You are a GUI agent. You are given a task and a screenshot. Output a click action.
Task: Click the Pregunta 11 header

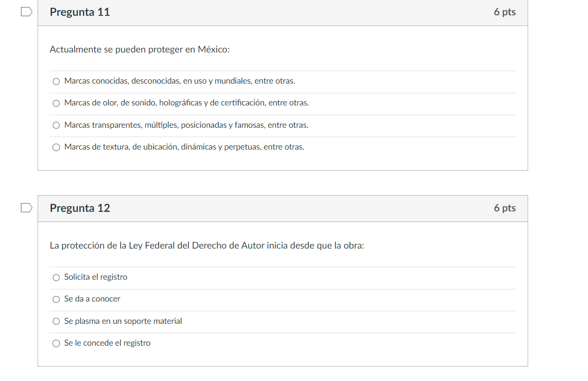[80, 12]
